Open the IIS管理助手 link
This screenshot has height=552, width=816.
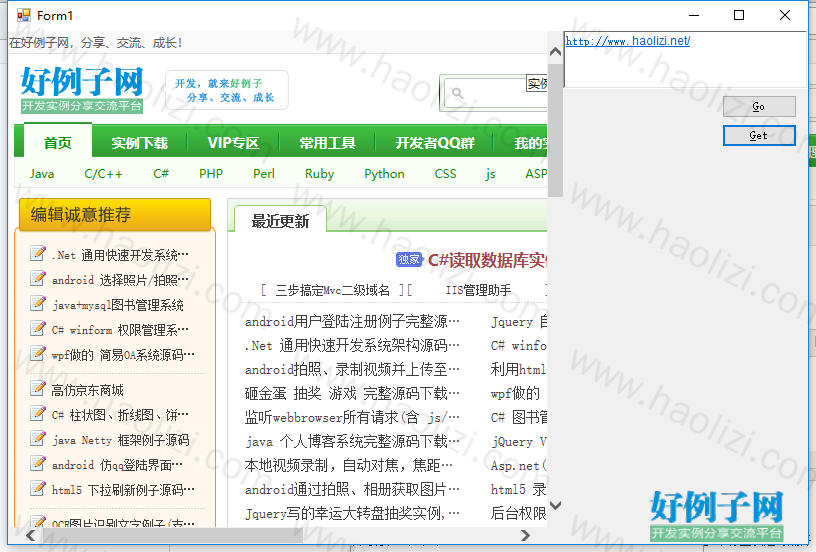pos(478,290)
